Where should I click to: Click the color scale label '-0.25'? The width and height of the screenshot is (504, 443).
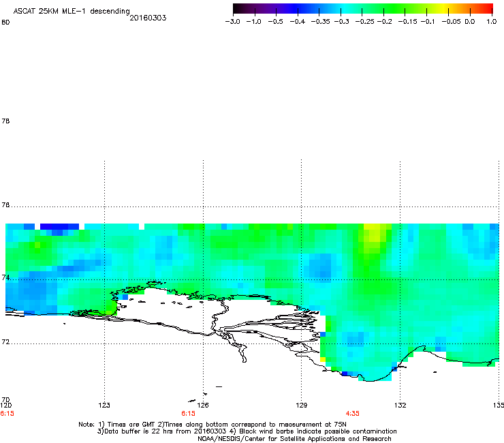[x=364, y=22]
